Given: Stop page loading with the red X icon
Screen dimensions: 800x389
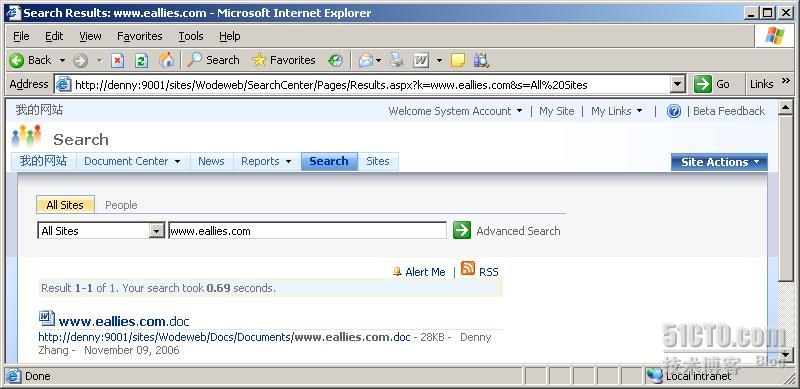Looking at the screenshot, I should [117, 61].
